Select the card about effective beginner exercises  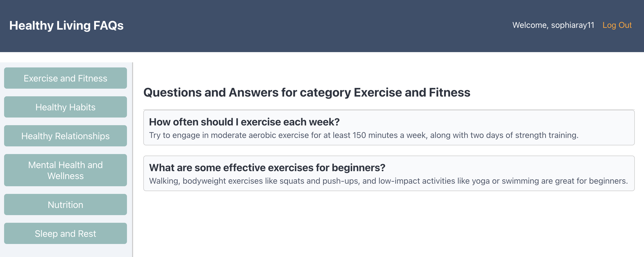[389, 173]
